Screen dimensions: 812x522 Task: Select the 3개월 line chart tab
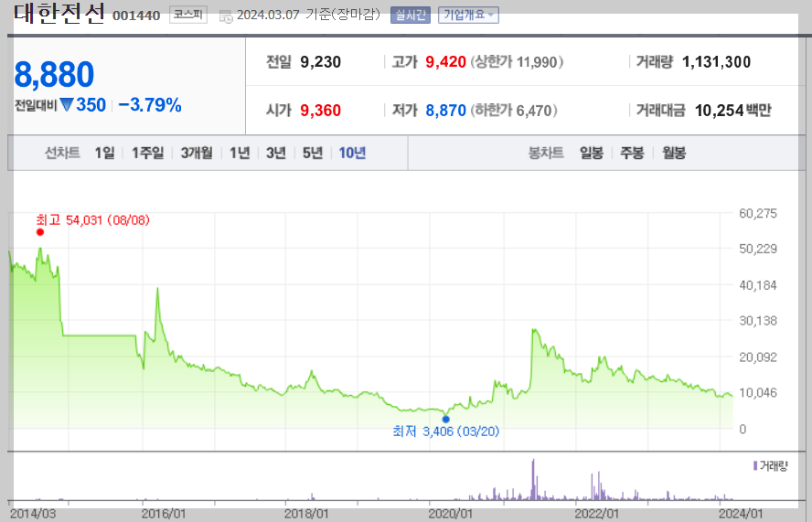pyautogui.click(x=197, y=153)
